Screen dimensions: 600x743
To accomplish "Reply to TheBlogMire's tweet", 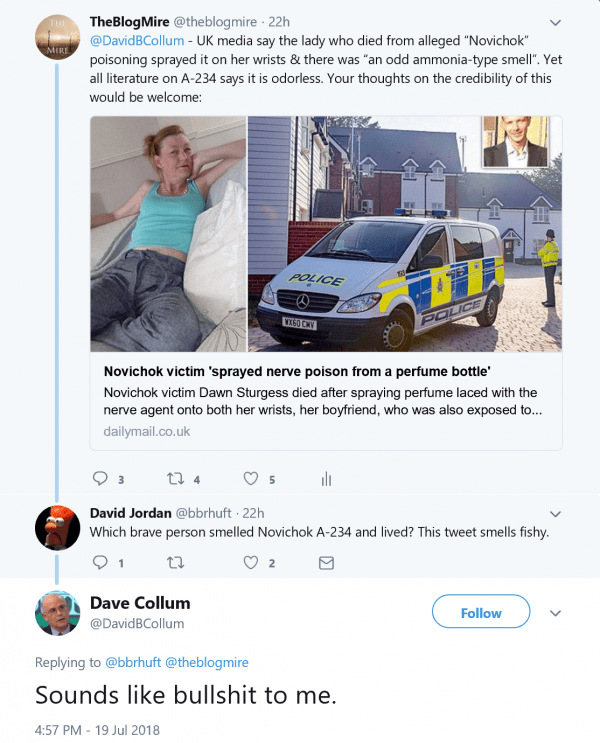I will coord(100,478).
